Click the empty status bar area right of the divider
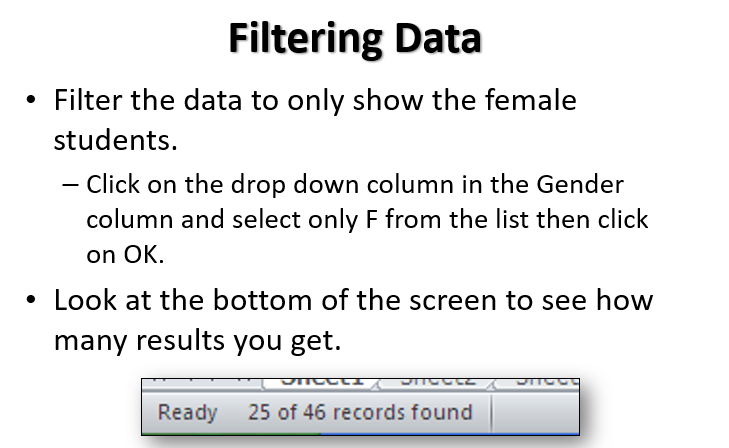Viewport: 729px width, 448px height. [535, 412]
